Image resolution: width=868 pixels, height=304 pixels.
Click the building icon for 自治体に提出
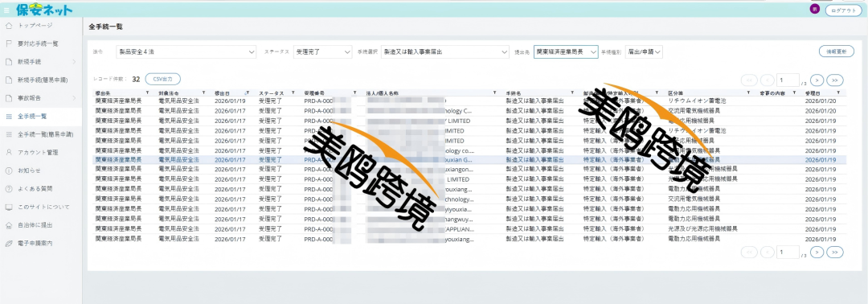8,225
